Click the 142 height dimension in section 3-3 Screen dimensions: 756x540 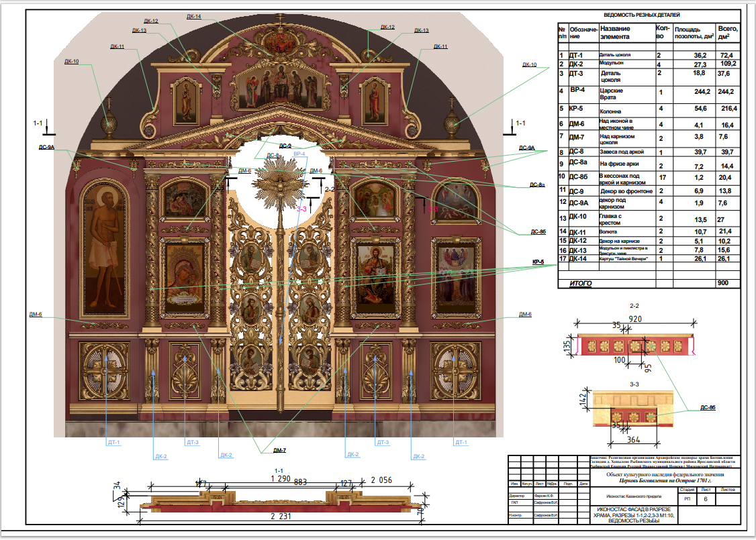pos(582,399)
